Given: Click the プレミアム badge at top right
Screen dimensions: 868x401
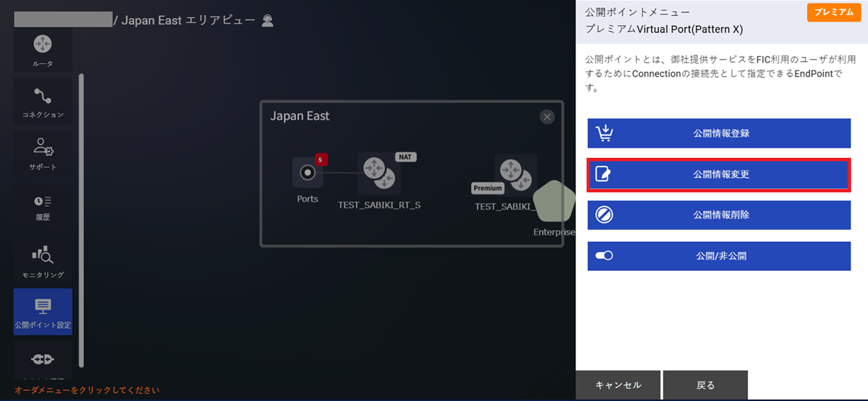Looking at the screenshot, I should coord(833,12).
